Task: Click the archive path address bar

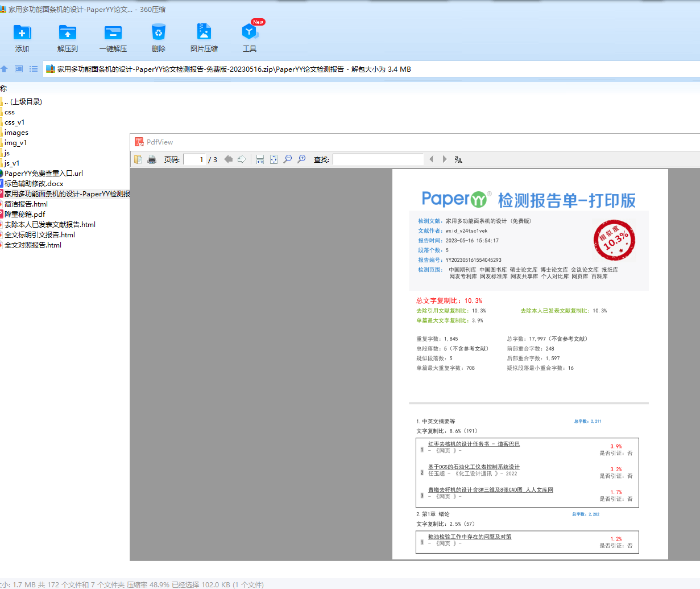Action: [x=371, y=69]
